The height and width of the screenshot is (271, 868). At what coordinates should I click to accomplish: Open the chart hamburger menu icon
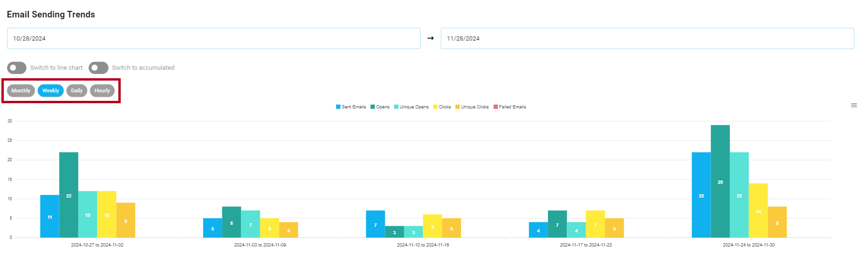tap(854, 105)
